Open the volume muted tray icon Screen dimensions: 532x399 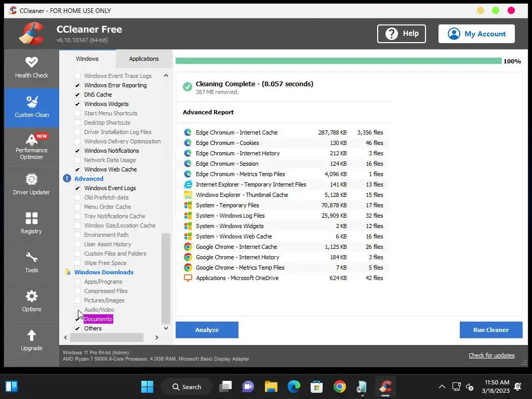click(x=470, y=387)
